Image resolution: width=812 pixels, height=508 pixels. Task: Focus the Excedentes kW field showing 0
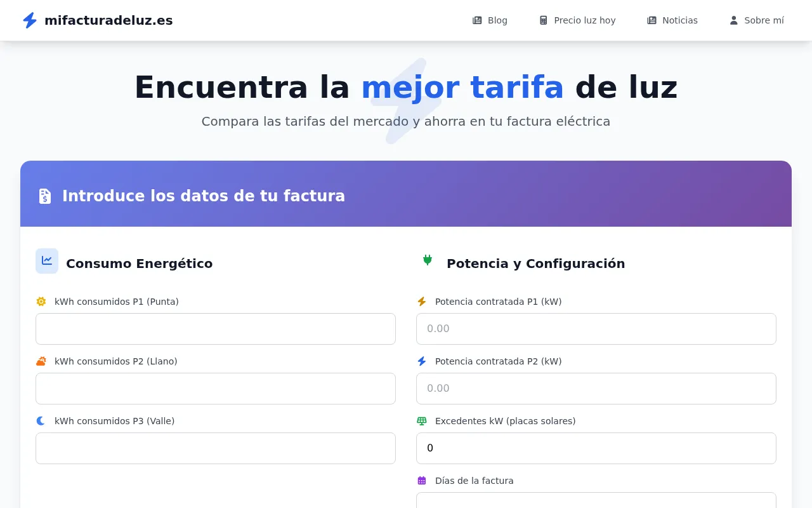[x=596, y=448]
